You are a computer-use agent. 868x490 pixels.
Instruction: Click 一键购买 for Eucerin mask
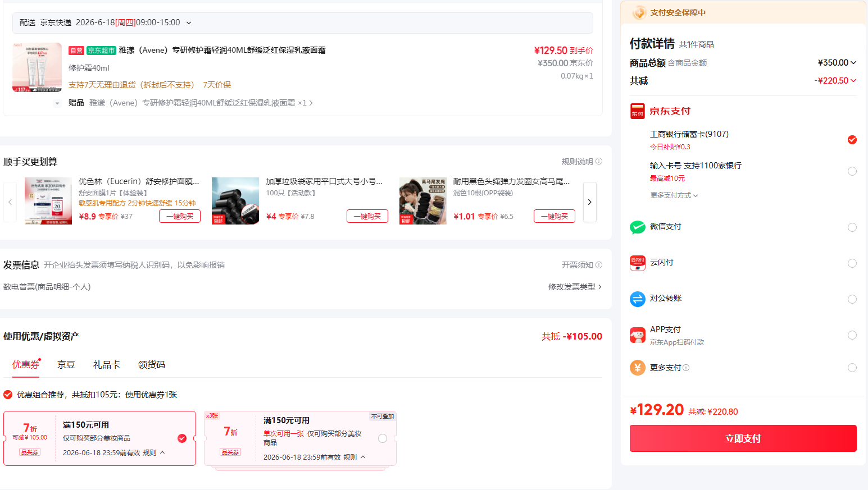[x=180, y=216]
